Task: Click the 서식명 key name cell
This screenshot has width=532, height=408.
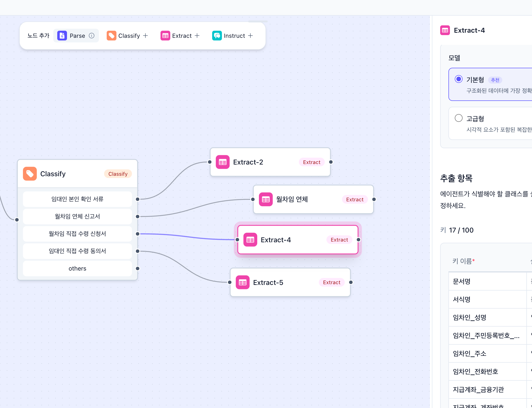Action: tap(487, 300)
